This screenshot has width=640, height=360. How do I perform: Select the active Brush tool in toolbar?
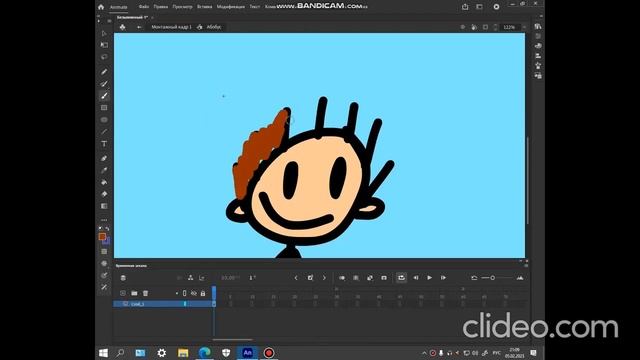point(104,96)
